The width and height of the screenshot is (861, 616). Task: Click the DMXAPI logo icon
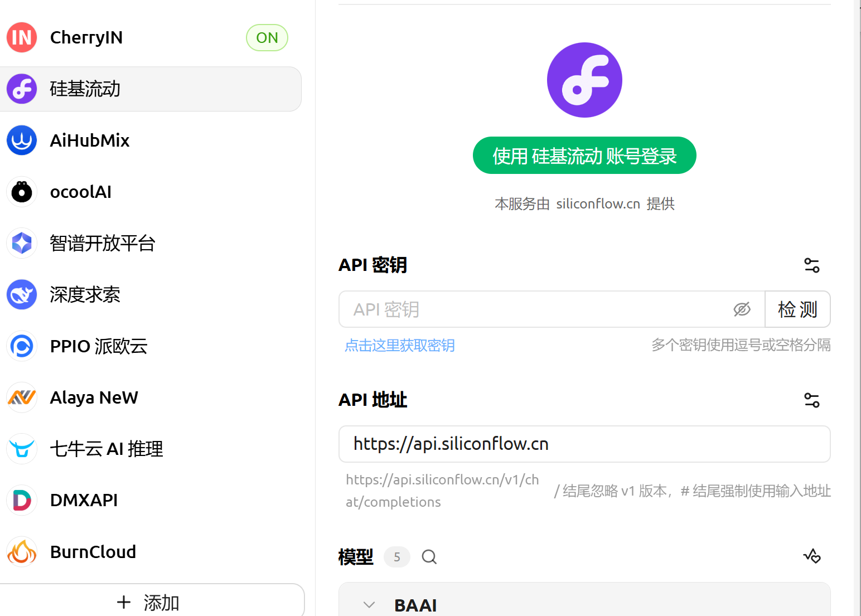click(x=22, y=500)
